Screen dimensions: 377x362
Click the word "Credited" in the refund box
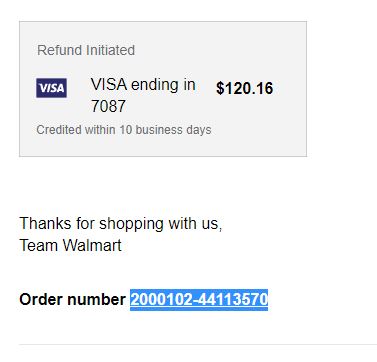tap(59, 129)
